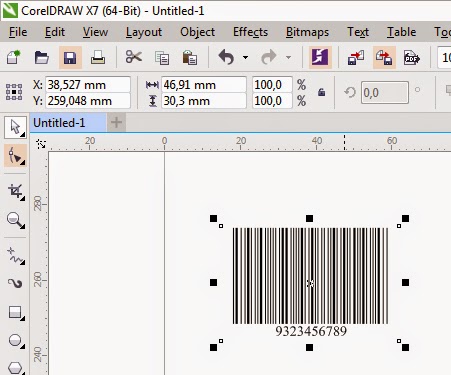Add new document with plus tab
This screenshot has height=375, width=451.
pos(116,123)
